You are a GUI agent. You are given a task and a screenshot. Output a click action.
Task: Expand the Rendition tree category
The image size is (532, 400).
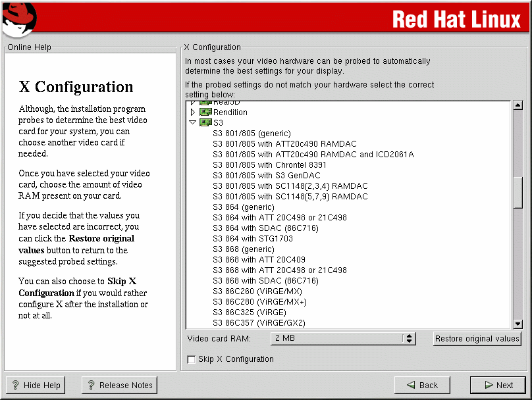193,113
